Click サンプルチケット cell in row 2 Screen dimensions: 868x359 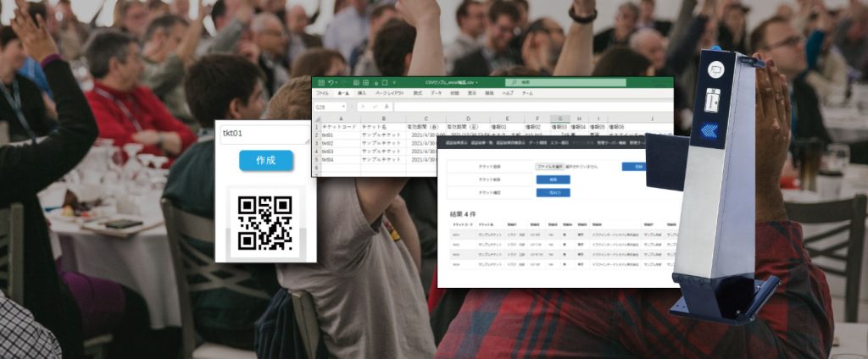(x=383, y=135)
